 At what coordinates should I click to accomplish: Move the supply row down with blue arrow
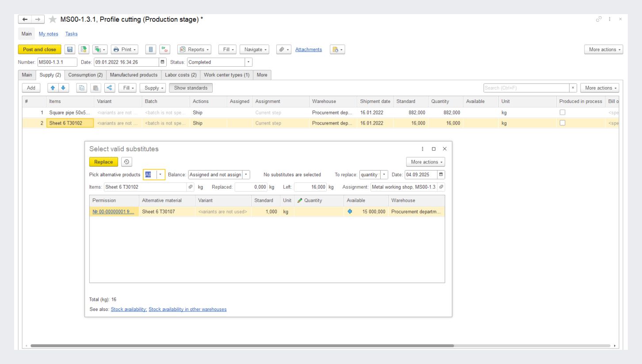(63, 88)
